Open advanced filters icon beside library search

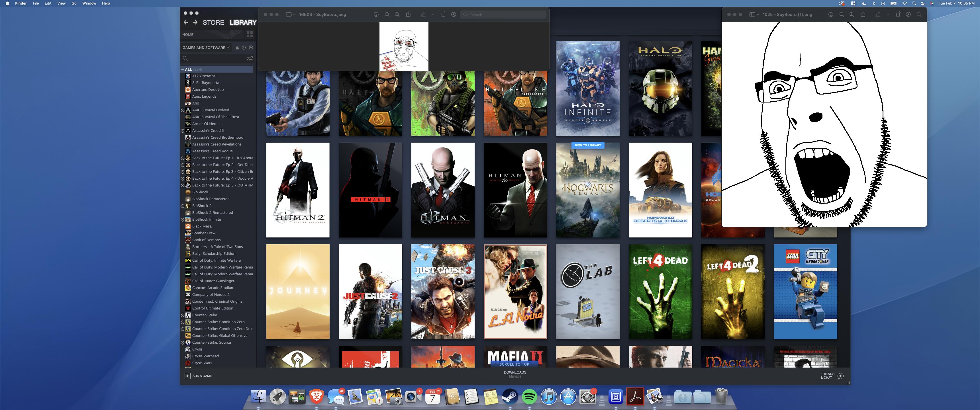[x=250, y=58]
